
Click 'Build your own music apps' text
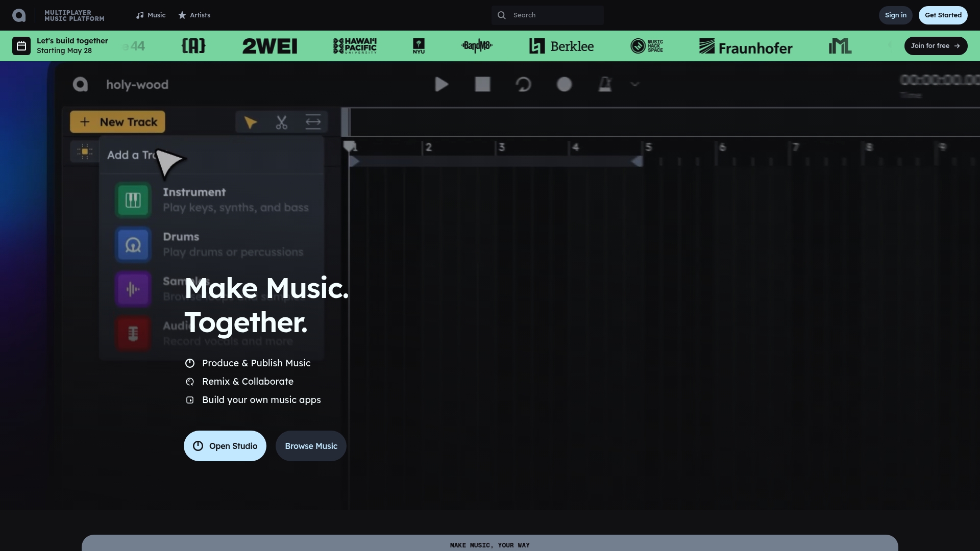click(x=261, y=400)
